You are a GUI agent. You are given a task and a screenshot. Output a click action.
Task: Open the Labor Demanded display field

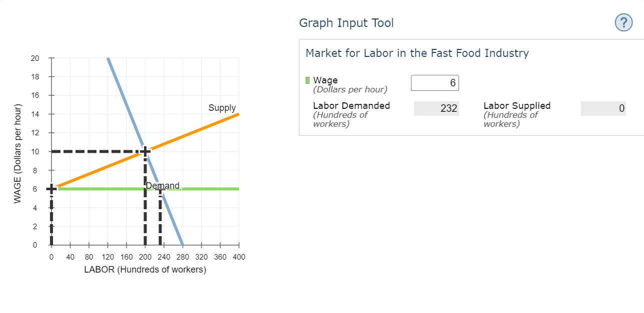point(436,108)
